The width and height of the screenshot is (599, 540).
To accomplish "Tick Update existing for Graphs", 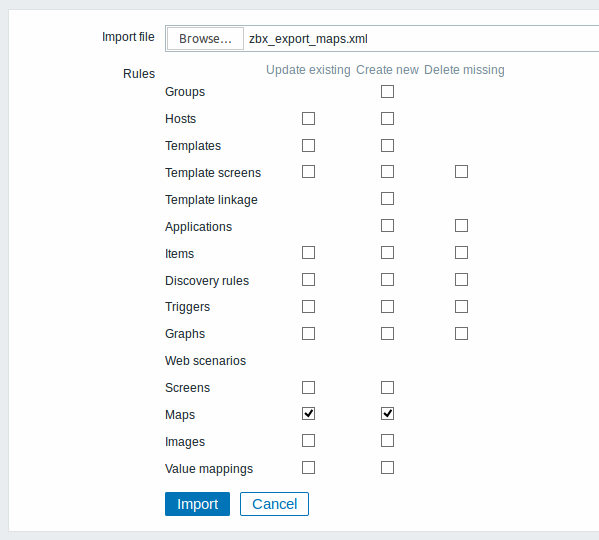I will 308,333.
